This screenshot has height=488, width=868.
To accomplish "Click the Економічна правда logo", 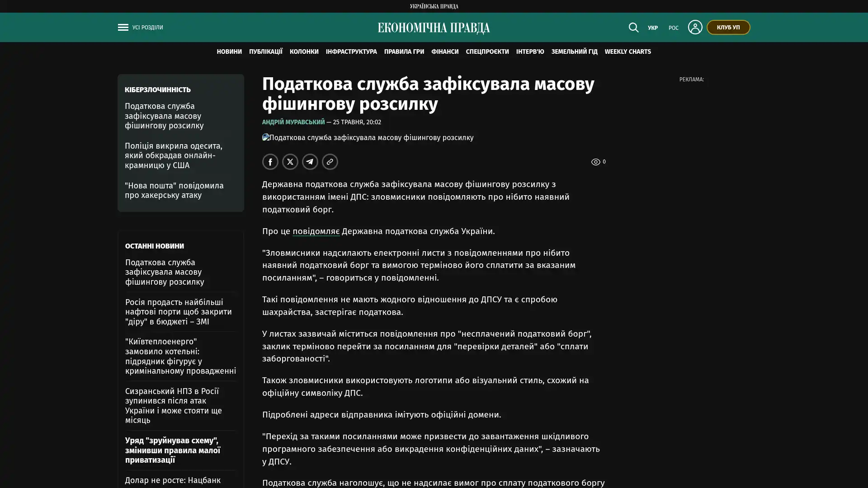I will click(x=434, y=28).
